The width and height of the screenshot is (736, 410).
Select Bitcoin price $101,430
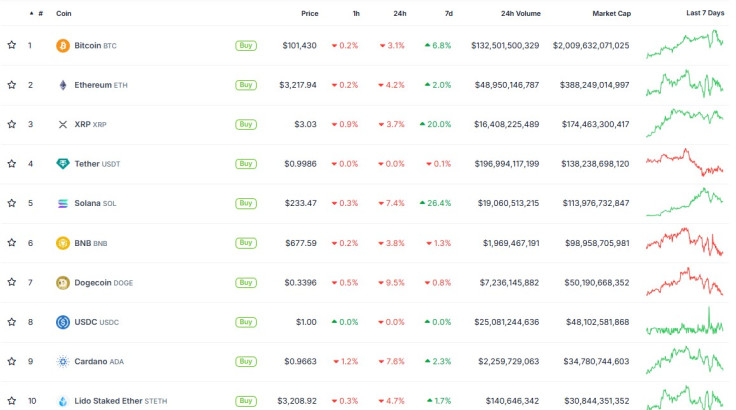coord(299,46)
